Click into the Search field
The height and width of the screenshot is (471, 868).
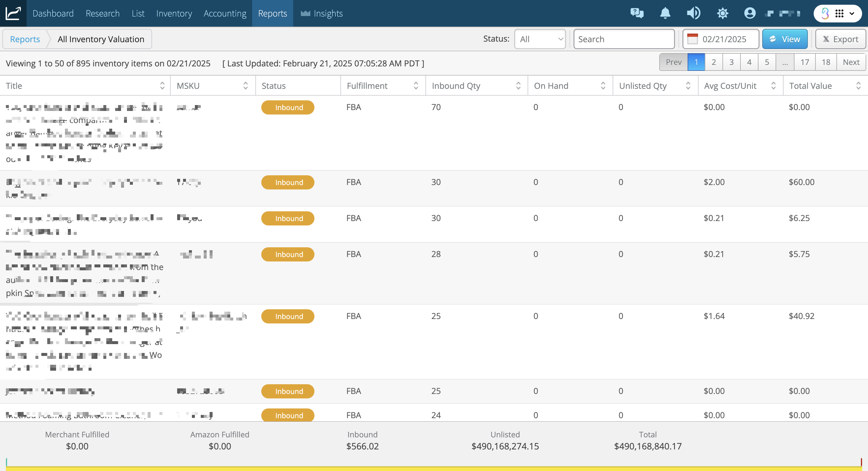tap(624, 39)
